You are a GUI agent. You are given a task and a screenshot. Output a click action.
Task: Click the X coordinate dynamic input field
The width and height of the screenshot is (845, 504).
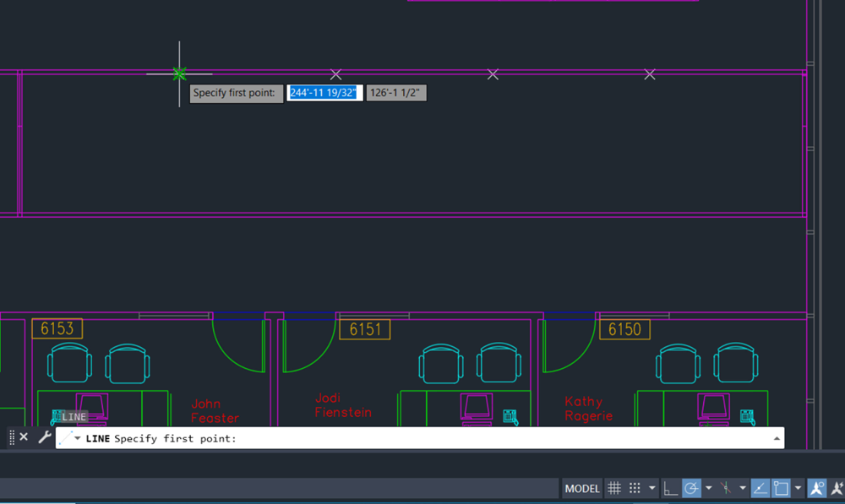[324, 93]
